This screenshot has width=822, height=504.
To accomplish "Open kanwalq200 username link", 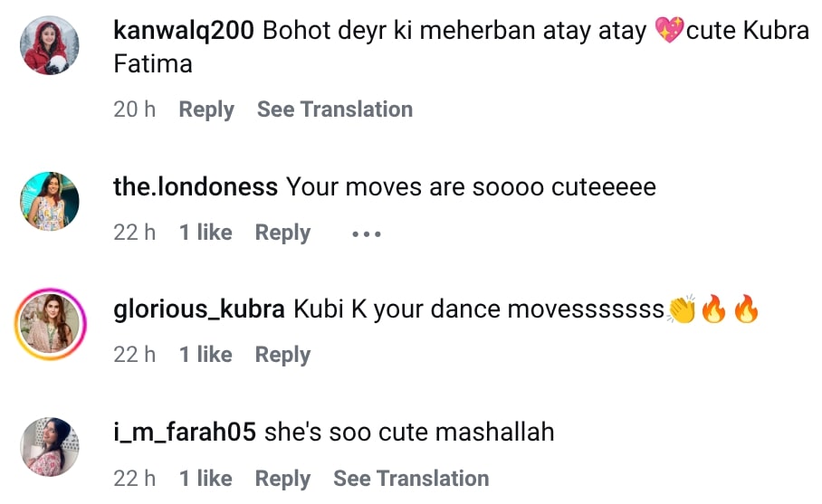I will coord(185,31).
